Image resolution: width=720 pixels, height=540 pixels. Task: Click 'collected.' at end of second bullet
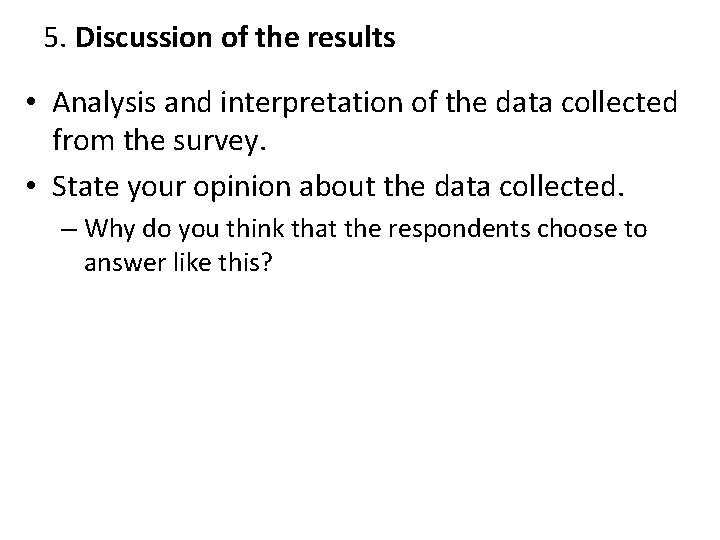pyautogui.click(x=562, y=186)
